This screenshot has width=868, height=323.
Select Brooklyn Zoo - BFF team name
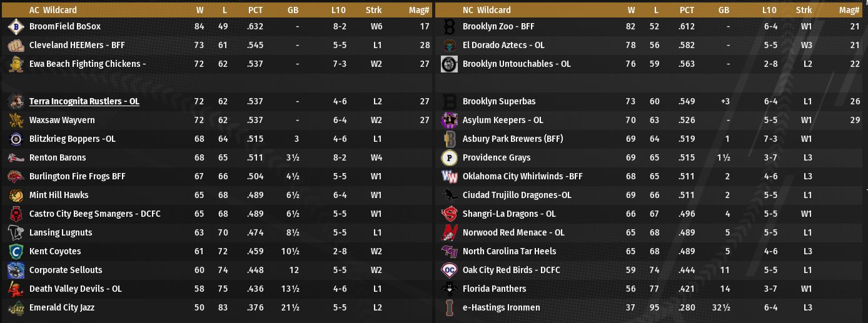[x=498, y=26]
